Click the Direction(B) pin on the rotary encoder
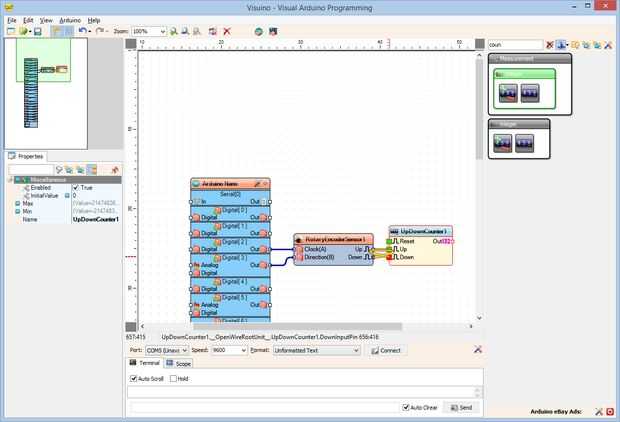The height and width of the screenshot is (422, 620). pyautogui.click(x=299, y=257)
